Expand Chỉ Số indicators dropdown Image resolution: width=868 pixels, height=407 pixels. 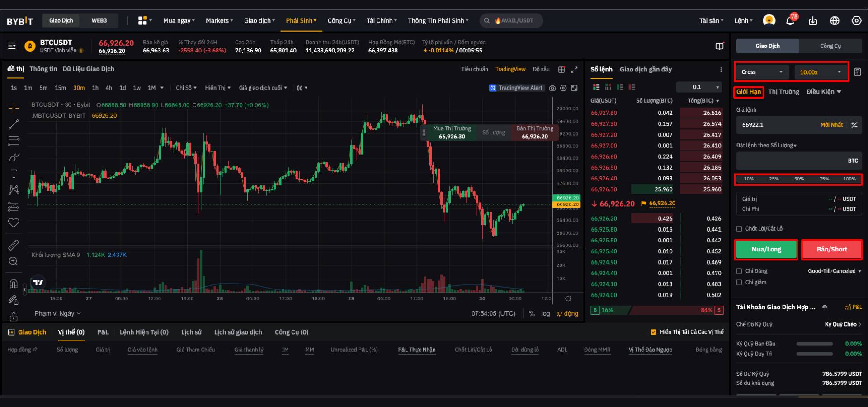[186, 88]
